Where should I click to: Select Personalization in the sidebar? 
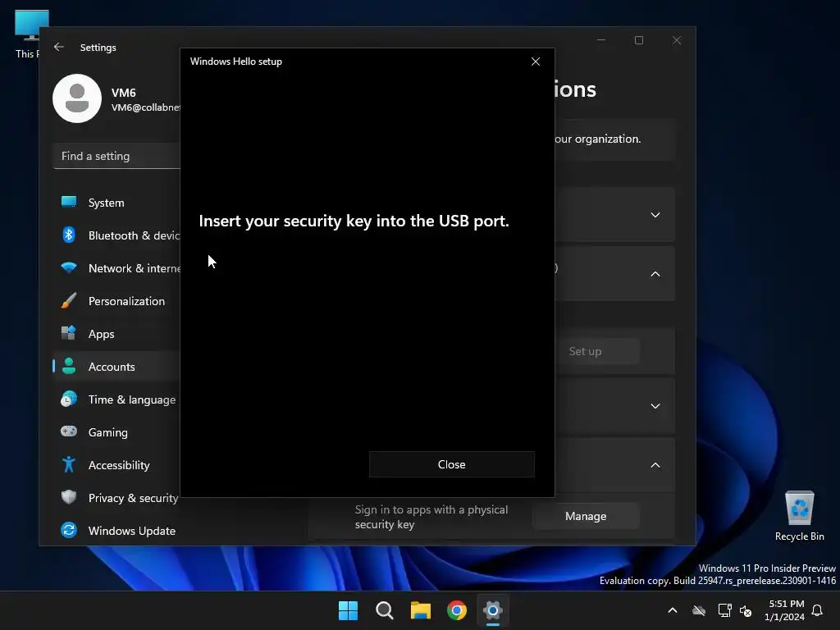coord(116,301)
